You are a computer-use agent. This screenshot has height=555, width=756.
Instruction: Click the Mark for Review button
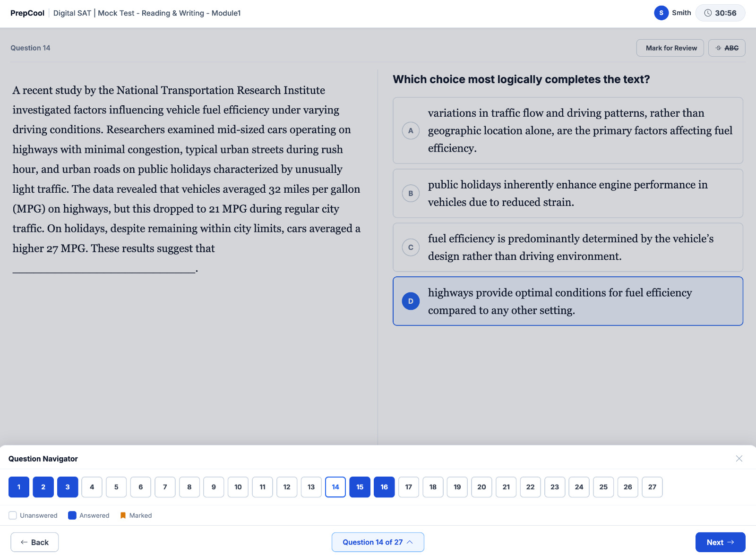coord(670,48)
